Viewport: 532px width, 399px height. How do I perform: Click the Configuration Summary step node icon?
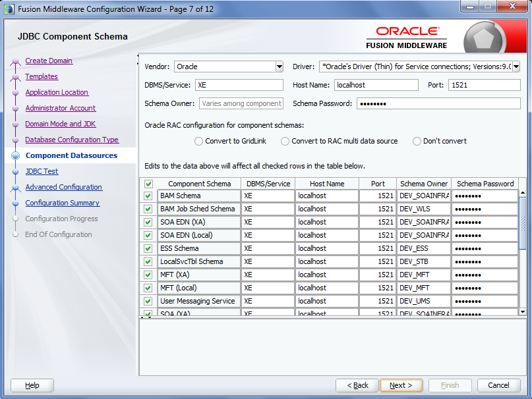15,203
